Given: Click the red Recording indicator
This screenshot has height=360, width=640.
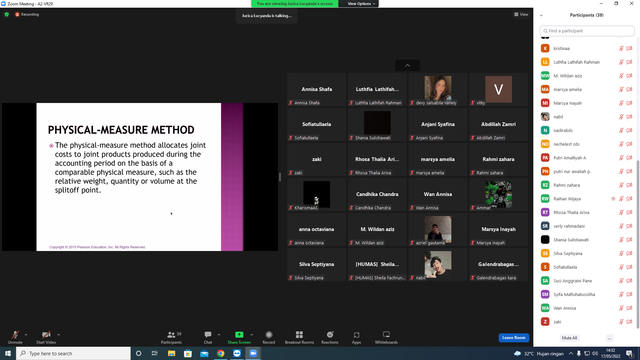Looking at the screenshot, I should [x=27, y=14].
